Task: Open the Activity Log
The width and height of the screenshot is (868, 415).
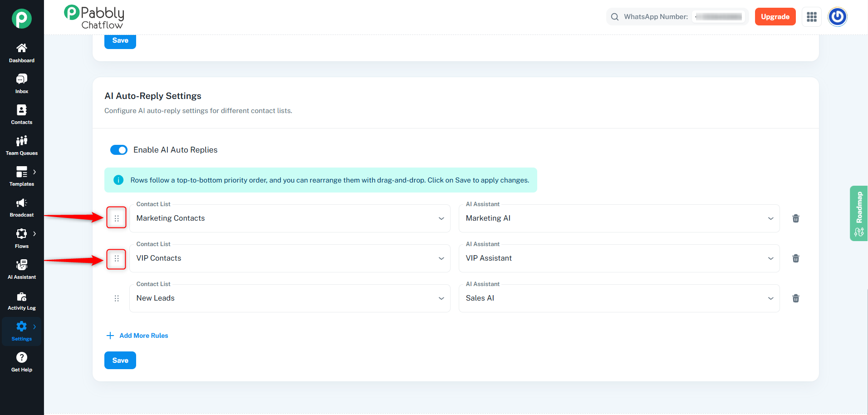Action: [22, 301]
